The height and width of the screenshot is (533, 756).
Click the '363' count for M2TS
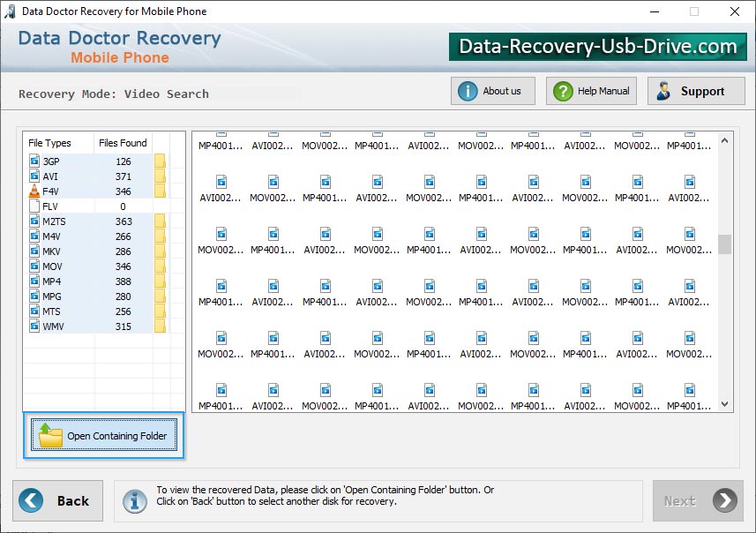point(124,221)
